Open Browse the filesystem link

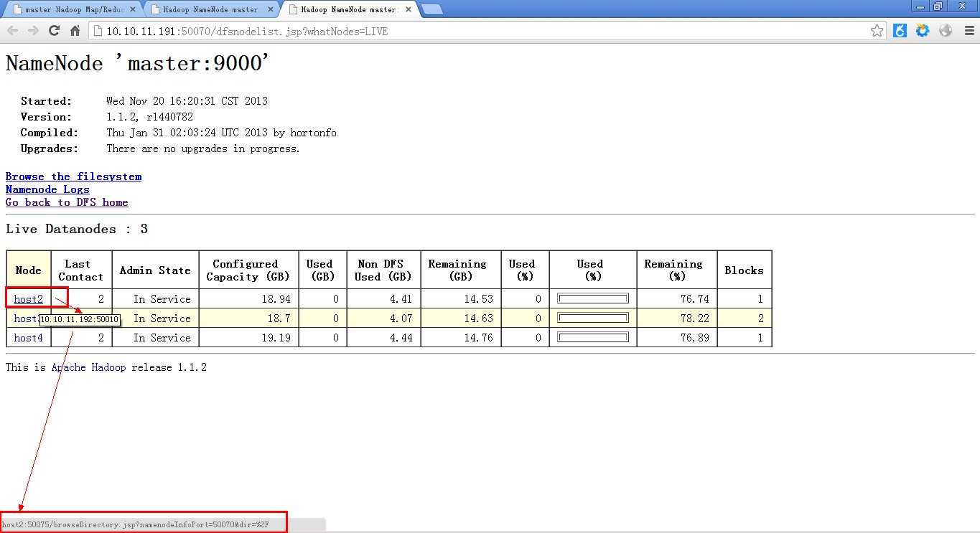coord(73,176)
